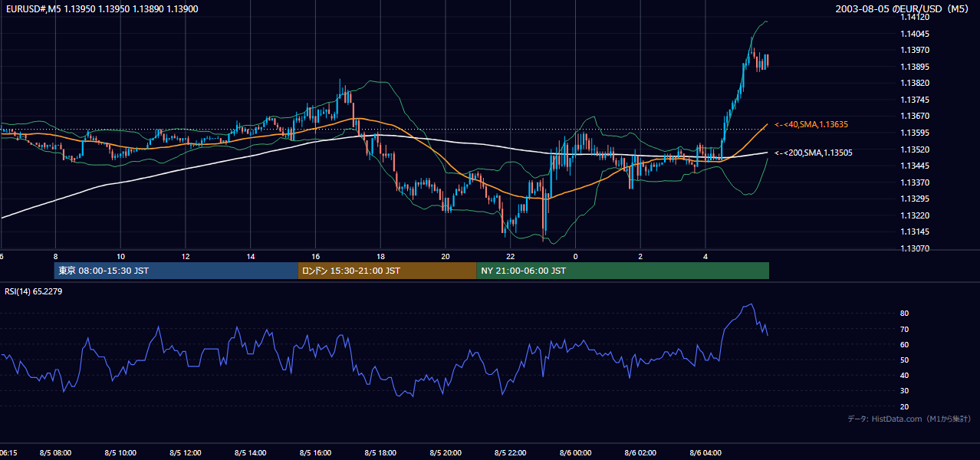The image size is (980, 460).
Task: Click the 8/6 04:00 time axis label
Action: 705,452
